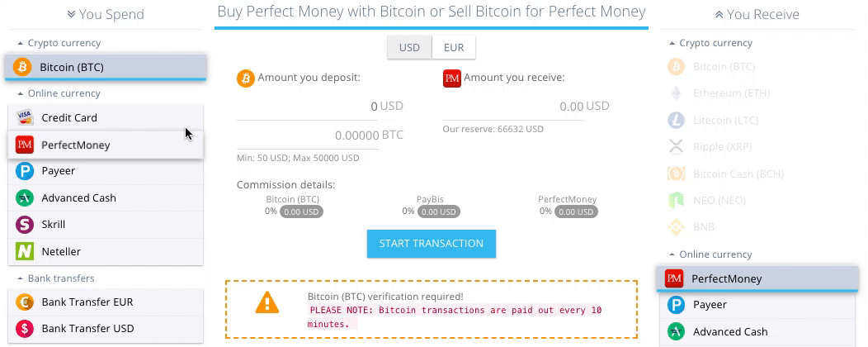Switch currency toggle to EUR
Image resolution: width=868 pixels, height=347 pixels.
coord(454,47)
